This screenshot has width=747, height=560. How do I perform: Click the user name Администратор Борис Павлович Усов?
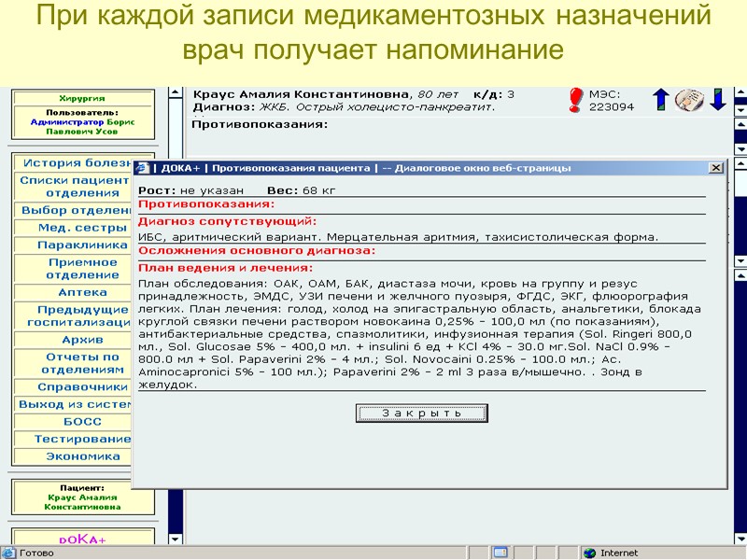tap(82, 127)
